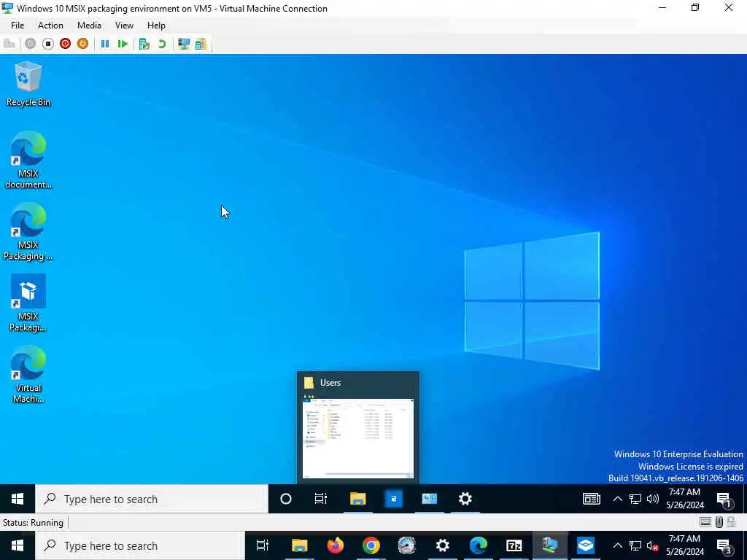Screen dimensions: 747x560
Task: Click the keyboard status icon in status bar
Action: (x=705, y=522)
